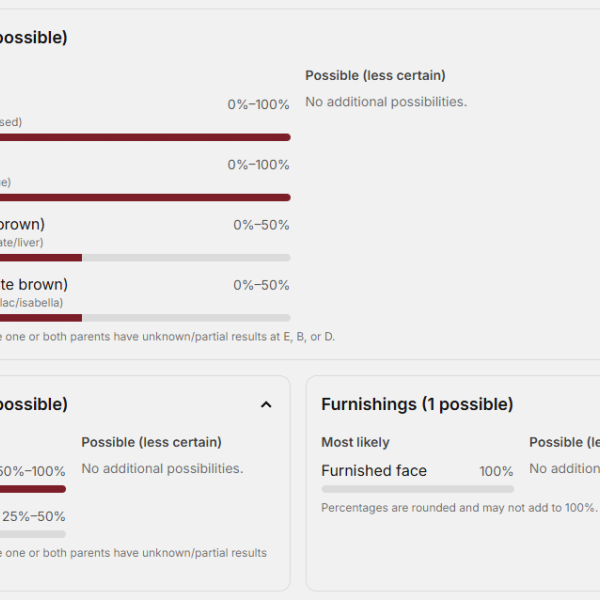Screen dimensions: 600x600
Task: Click 'Most likely' under Furnishings
Action: [x=355, y=442]
